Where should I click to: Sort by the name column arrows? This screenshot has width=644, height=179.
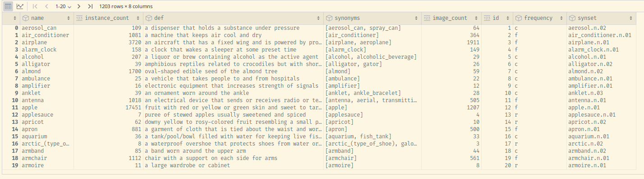tap(69, 18)
